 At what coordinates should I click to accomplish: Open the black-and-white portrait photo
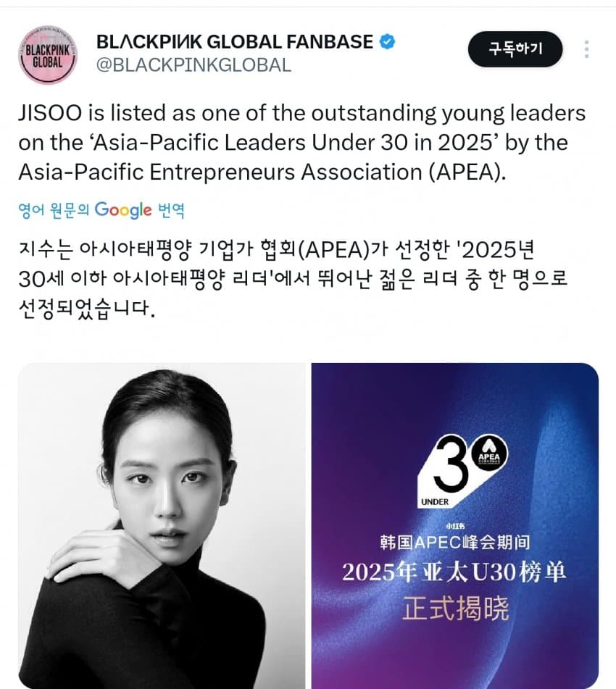click(162, 525)
